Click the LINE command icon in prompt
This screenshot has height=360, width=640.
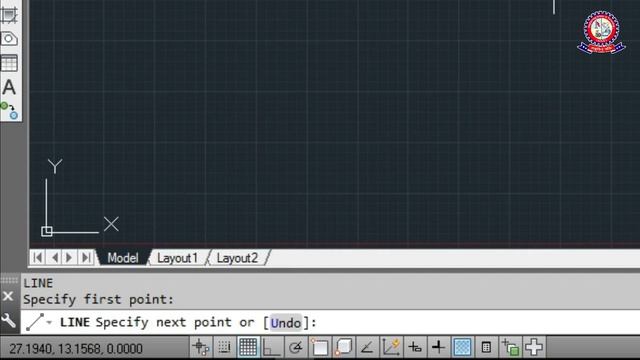click(x=35, y=322)
